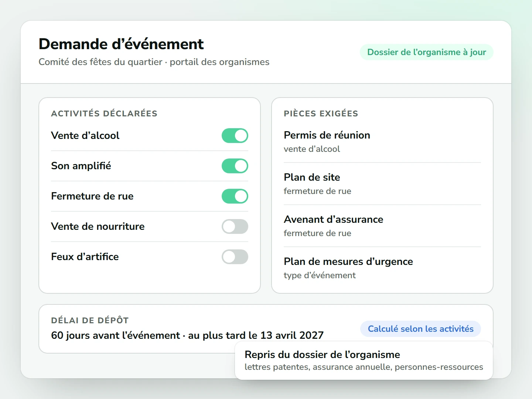This screenshot has width=532, height=399.
Task: Click the 'Comité des fêtes du quartier' subtitle
Action: pyautogui.click(x=100, y=62)
